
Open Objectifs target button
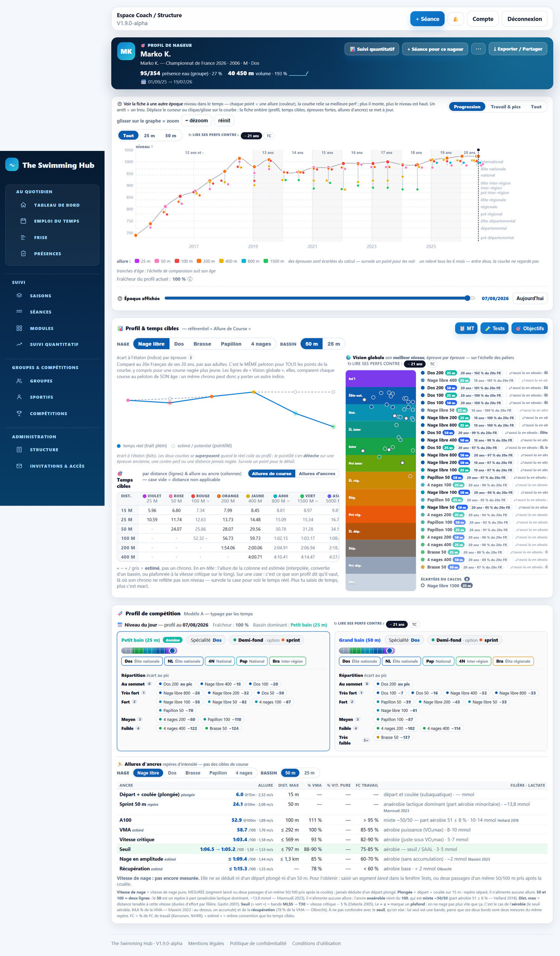tap(530, 328)
